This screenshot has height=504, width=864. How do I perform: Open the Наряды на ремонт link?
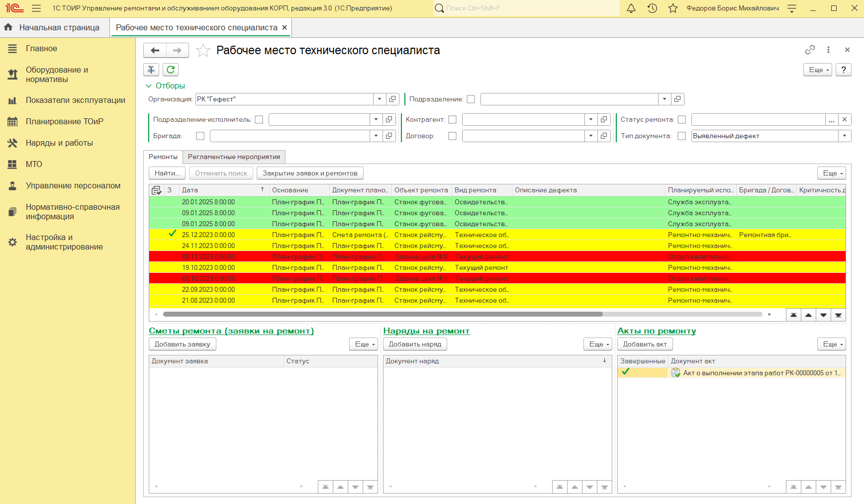[426, 331]
